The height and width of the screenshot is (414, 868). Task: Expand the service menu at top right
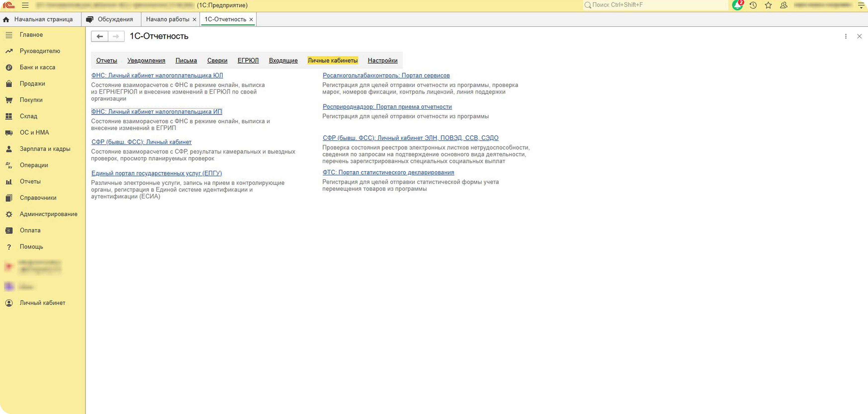tap(861, 5)
